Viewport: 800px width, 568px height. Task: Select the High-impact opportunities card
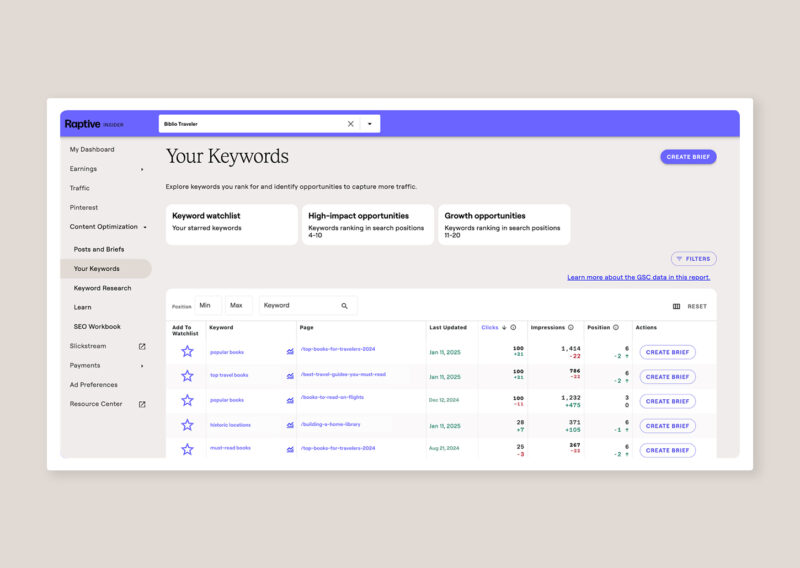click(x=368, y=225)
